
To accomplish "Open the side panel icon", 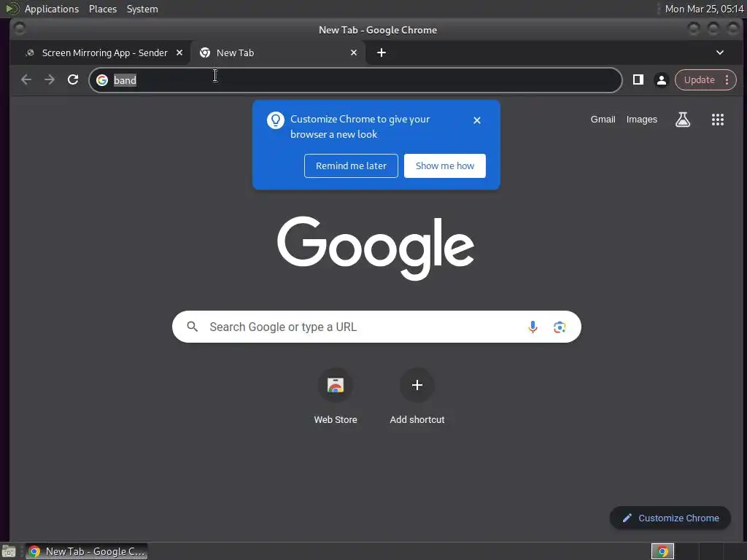I will click(x=638, y=79).
